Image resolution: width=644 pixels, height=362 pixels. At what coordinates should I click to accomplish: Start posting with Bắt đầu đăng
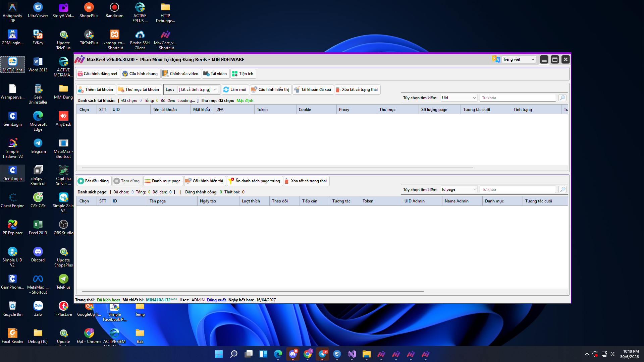93,181
